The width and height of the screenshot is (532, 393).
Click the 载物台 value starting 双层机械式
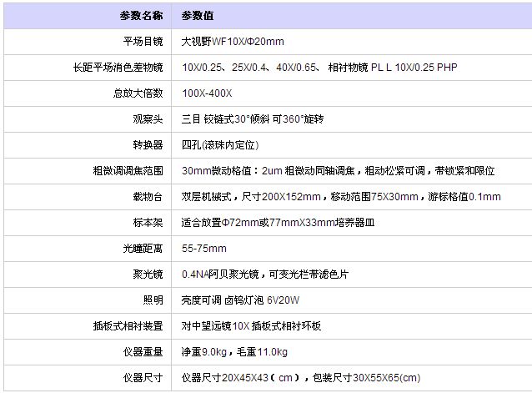341,197
